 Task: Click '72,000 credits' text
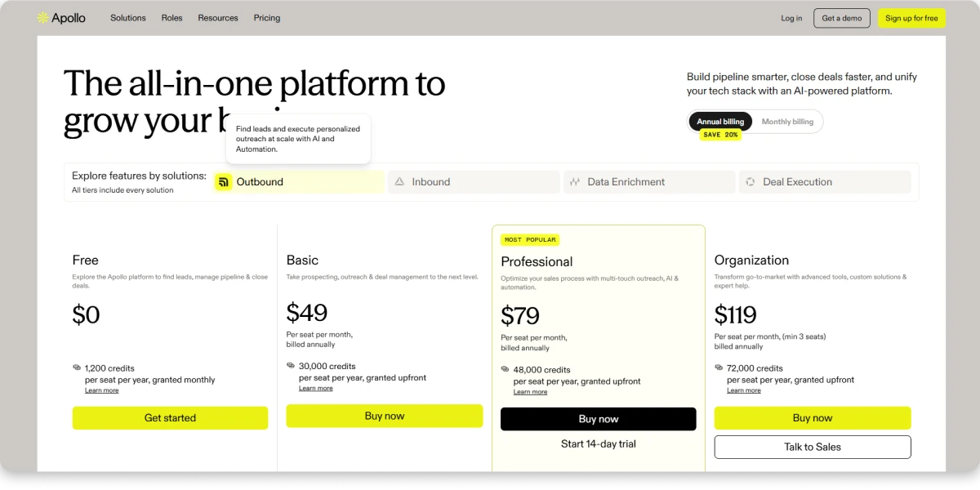pos(755,368)
